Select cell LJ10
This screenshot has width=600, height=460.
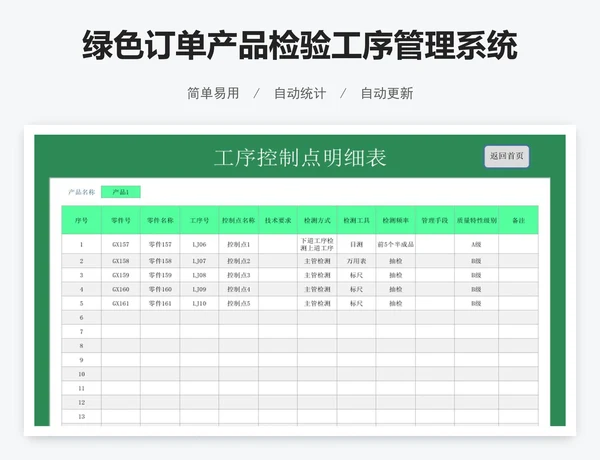[199, 303]
